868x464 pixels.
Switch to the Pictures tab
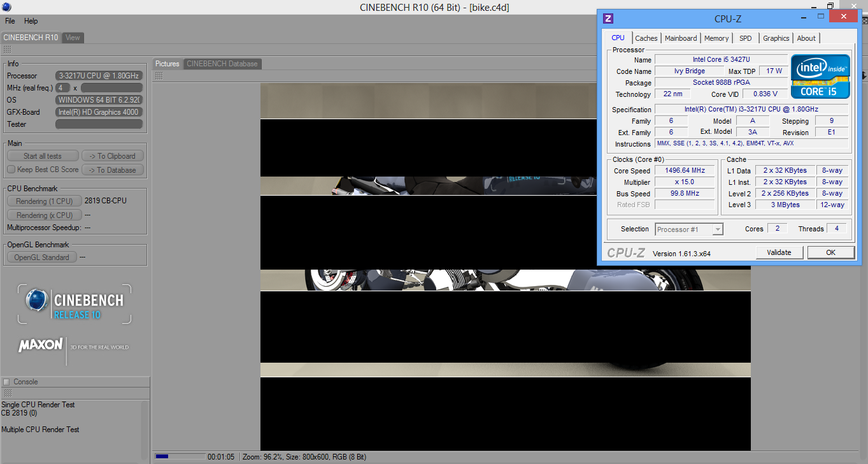[x=167, y=64]
